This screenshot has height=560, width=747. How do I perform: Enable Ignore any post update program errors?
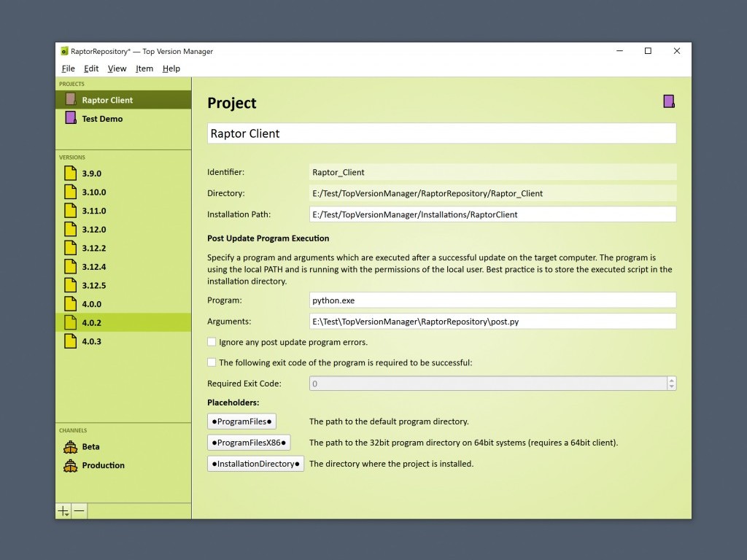[212, 342]
